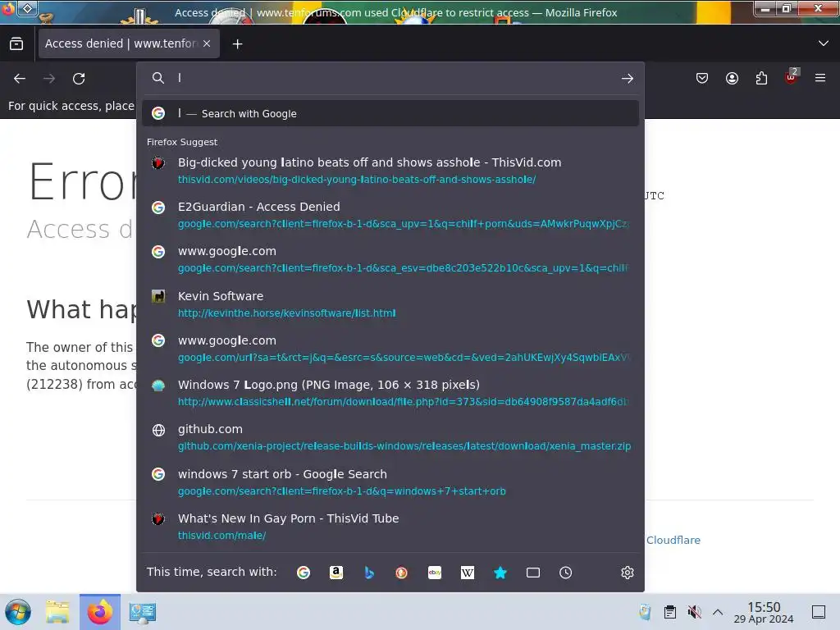This screenshot has height=630, width=840.
Task: Search only in Bookmarks using the star icon
Action: pyautogui.click(x=500, y=573)
